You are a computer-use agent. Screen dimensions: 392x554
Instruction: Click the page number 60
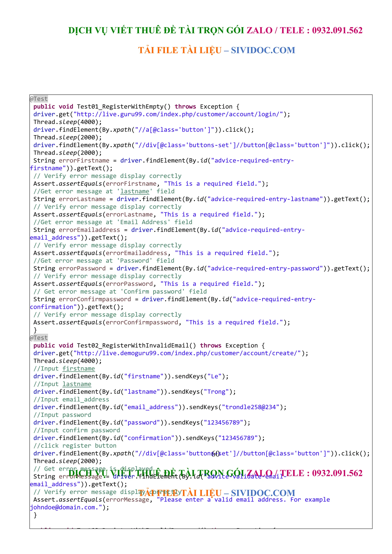[215, 454]
